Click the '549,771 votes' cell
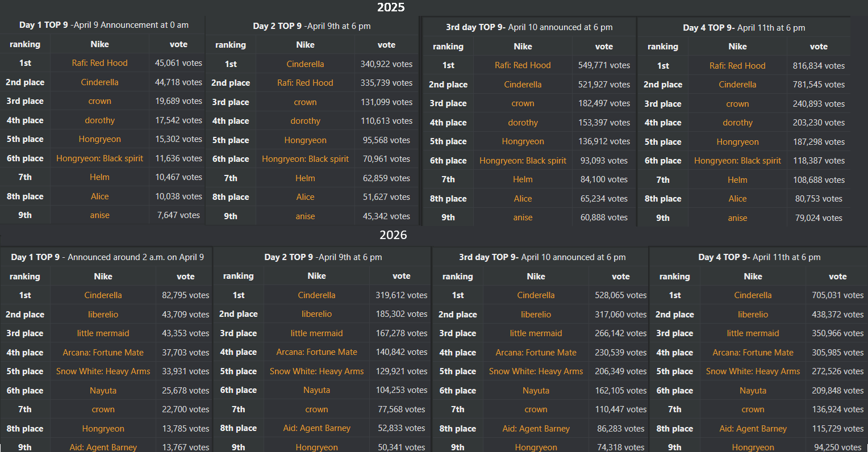Viewport: 868px width, 452px height. coord(604,65)
